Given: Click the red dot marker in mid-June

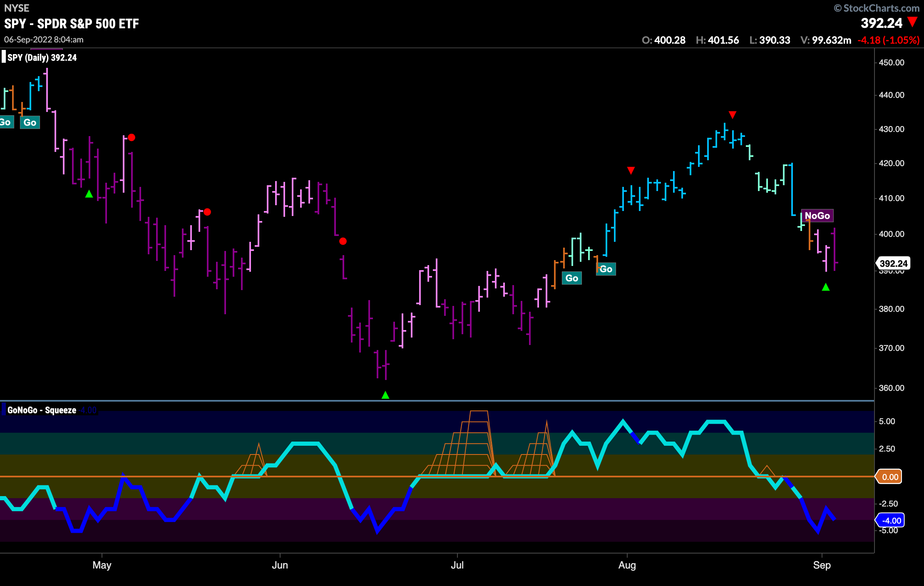Looking at the screenshot, I should click(x=343, y=241).
